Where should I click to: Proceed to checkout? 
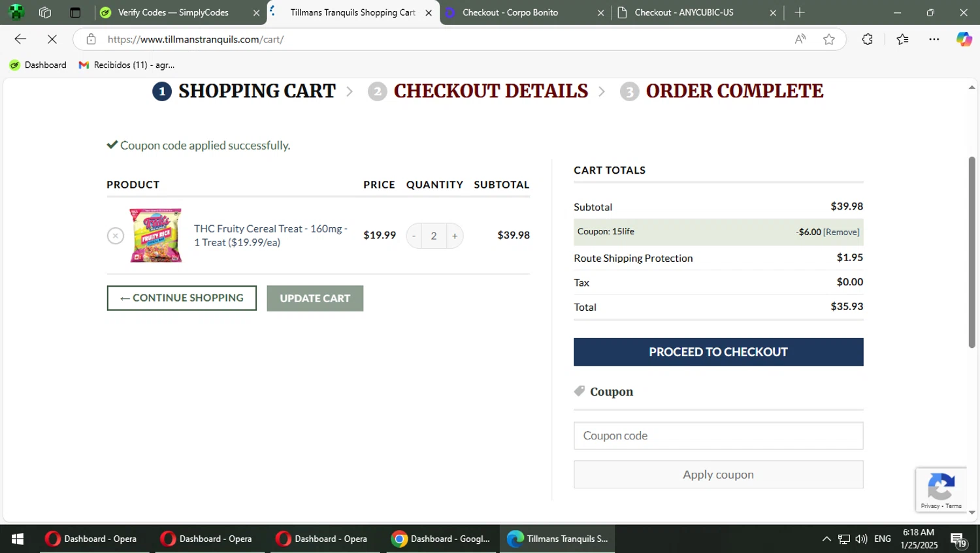[718, 352]
